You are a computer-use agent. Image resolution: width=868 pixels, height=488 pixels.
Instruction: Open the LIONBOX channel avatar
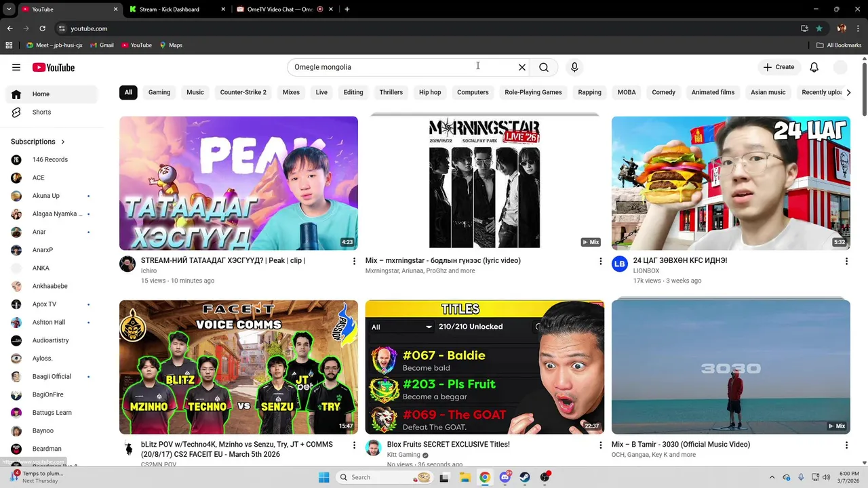620,264
